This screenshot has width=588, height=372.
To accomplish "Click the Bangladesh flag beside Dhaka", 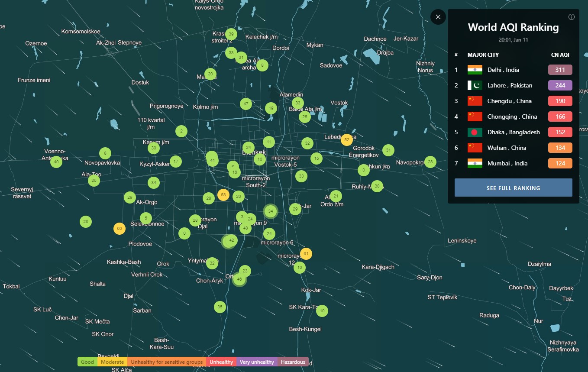I will pyautogui.click(x=475, y=132).
